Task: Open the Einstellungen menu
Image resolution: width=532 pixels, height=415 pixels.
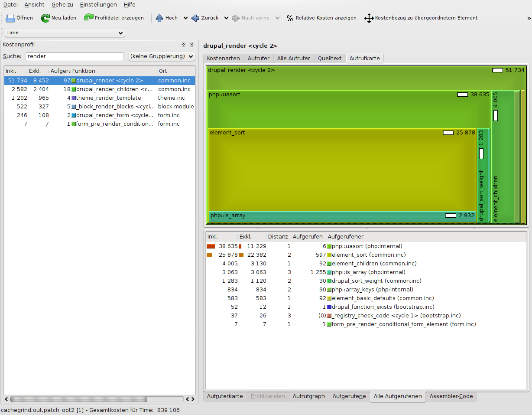Action: [98, 5]
